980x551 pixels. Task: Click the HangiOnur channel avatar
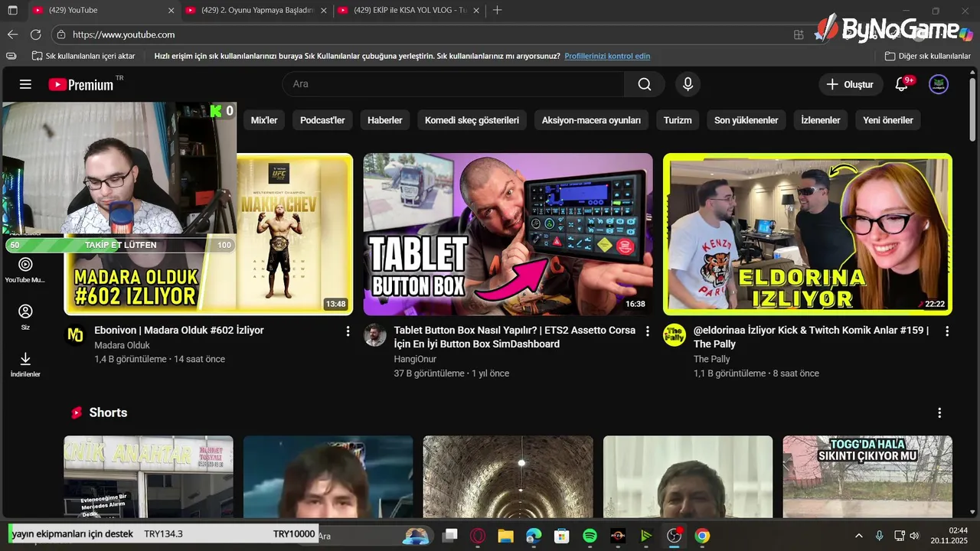click(x=374, y=335)
